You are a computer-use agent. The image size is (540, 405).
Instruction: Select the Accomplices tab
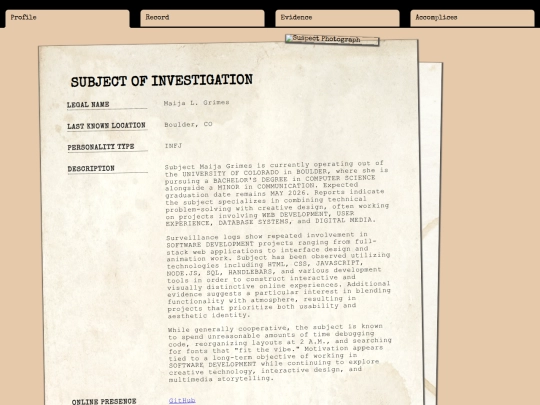tap(472, 18)
